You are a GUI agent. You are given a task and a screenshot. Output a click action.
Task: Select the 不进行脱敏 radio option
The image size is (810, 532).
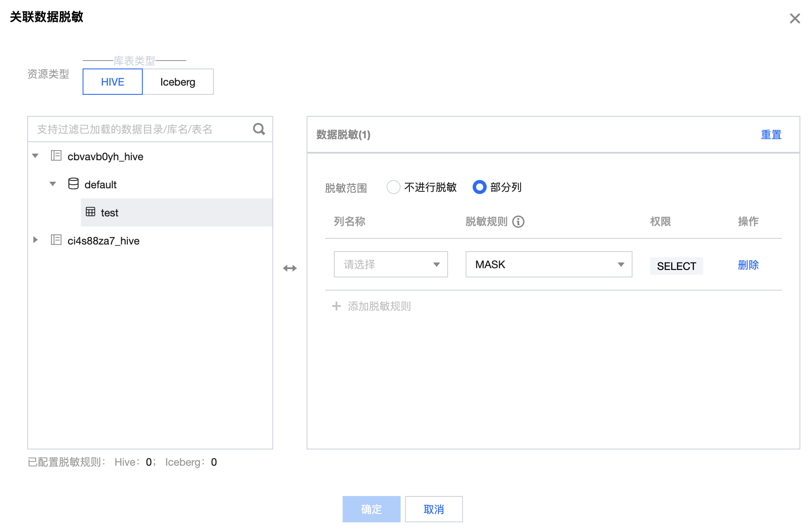393,187
